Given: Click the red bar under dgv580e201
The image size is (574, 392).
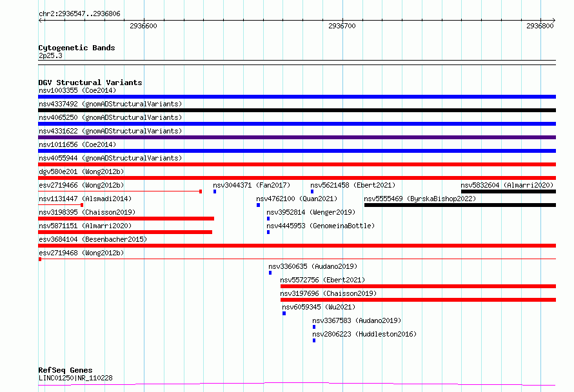Looking at the screenshot, I should [x=297, y=178].
